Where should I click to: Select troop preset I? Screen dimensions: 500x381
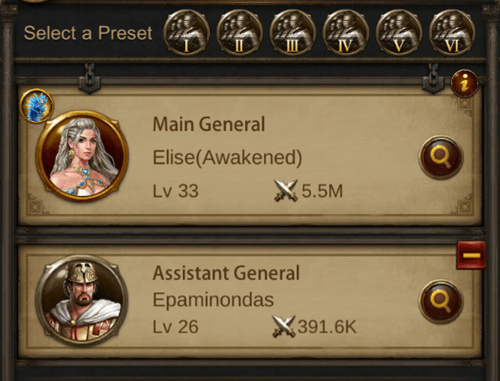click(x=186, y=32)
